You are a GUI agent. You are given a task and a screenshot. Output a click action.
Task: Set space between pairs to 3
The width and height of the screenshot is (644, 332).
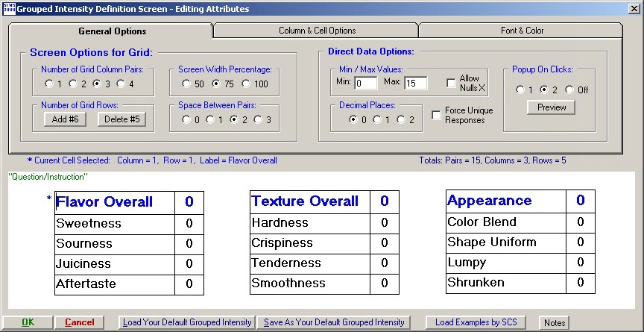click(258, 119)
